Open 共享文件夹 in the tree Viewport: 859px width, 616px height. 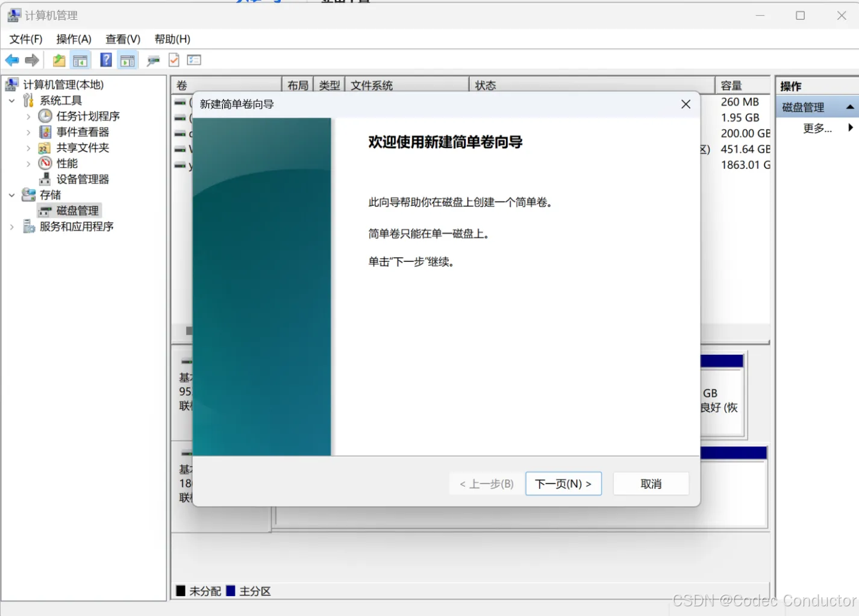[x=83, y=148]
